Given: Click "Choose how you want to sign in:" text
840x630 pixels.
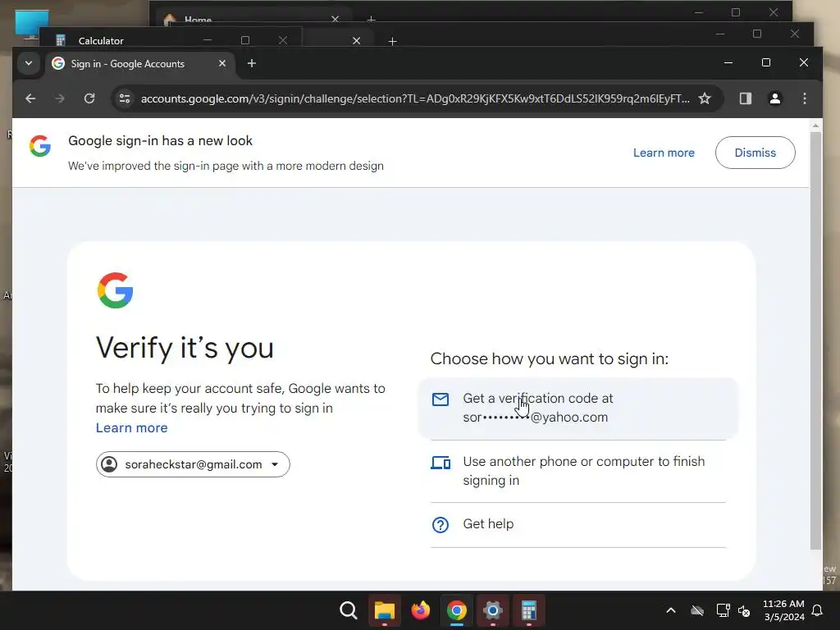Looking at the screenshot, I should tap(549, 358).
